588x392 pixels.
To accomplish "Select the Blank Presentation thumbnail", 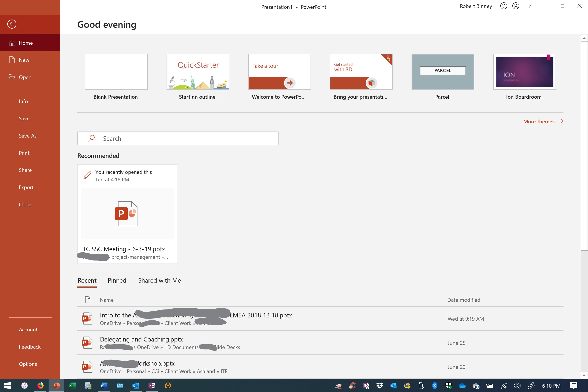I will pyautogui.click(x=116, y=72).
